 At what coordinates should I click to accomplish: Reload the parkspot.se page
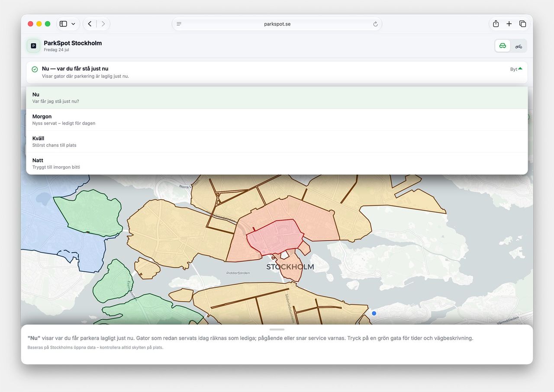point(375,24)
